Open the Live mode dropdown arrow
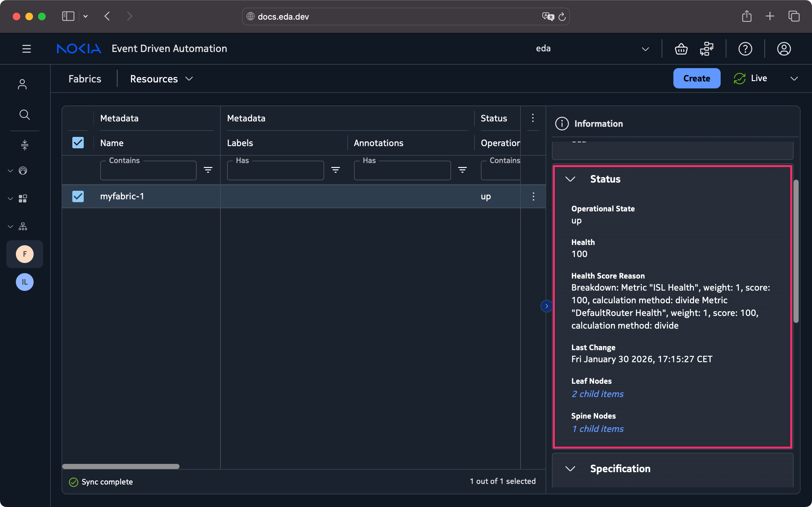Viewport: 812px width, 507px height. point(794,79)
